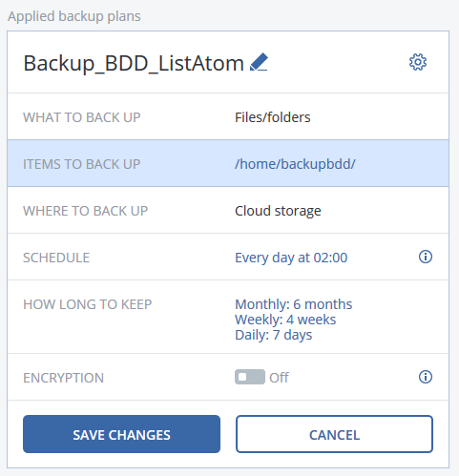Click the Schedule row label
Viewport: 459px width, 476px height.
click(x=56, y=258)
